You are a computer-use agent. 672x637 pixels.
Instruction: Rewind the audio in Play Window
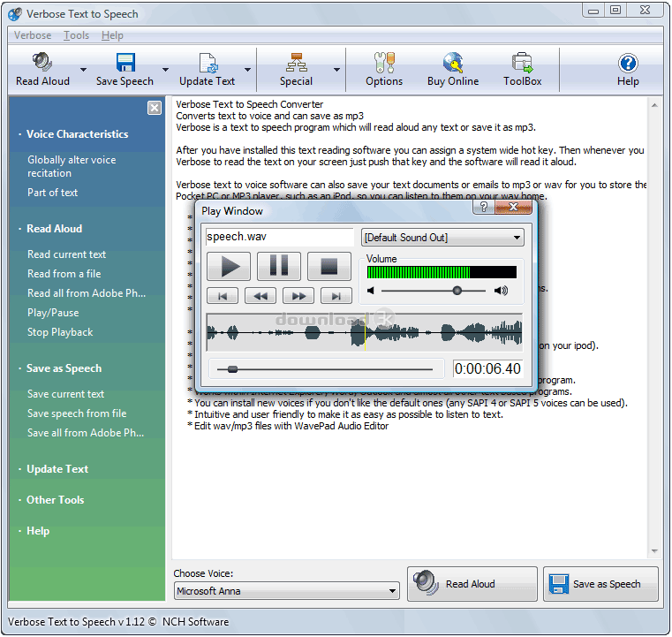coord(260,296)
